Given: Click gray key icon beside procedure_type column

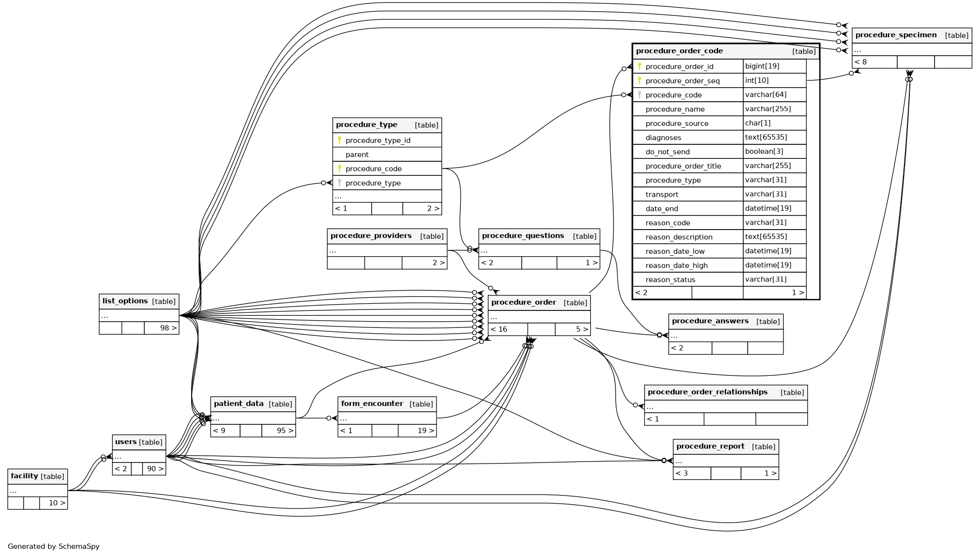Looking at the screenshot, I should tap(339, 183).
